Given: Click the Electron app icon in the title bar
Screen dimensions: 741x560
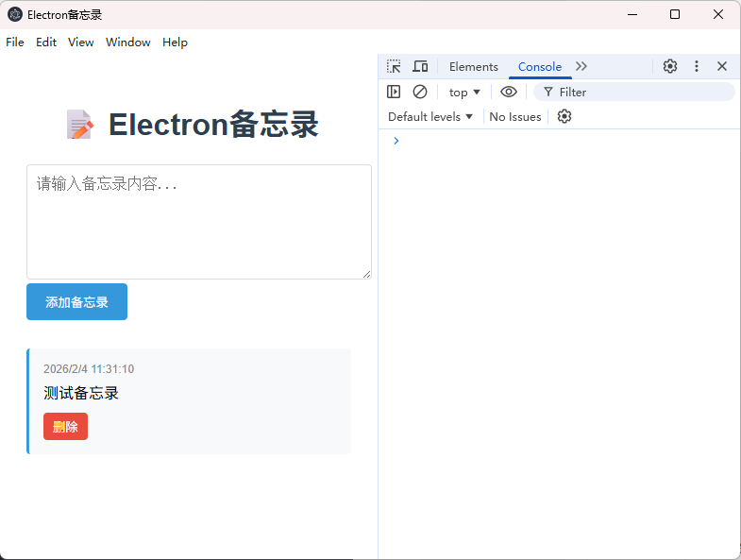Looking at the screenshot, I should pos(15,15).
